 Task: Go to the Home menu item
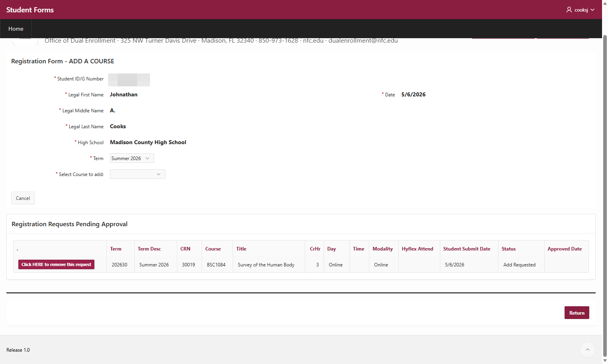(16, 29)
